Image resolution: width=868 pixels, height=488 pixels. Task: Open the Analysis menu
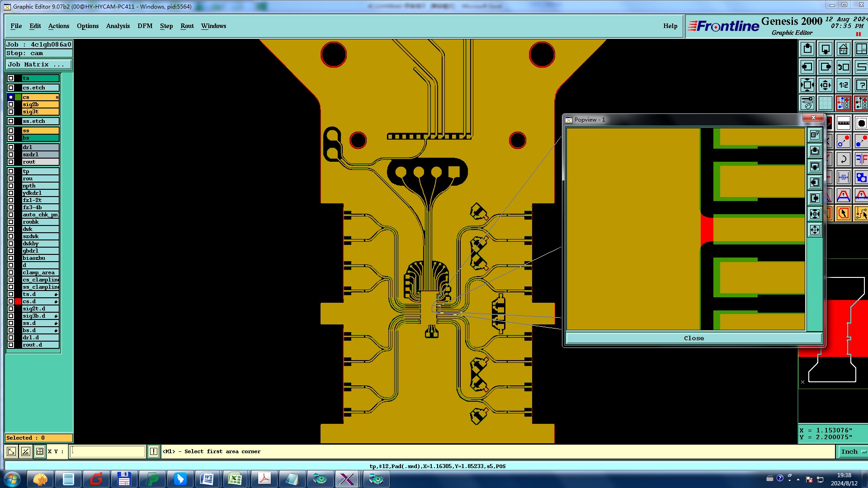(x=118, y=26)
